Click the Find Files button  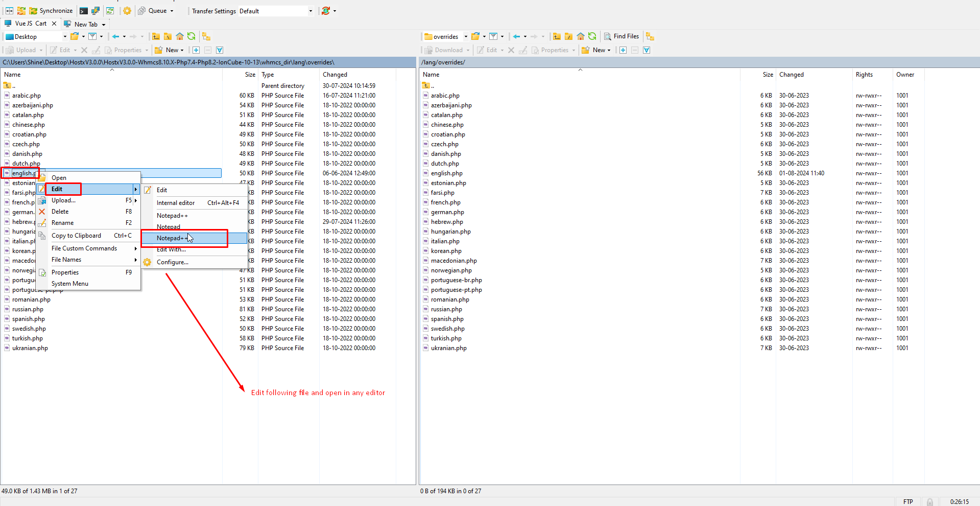pyautogui.click(x=622, y=36)
